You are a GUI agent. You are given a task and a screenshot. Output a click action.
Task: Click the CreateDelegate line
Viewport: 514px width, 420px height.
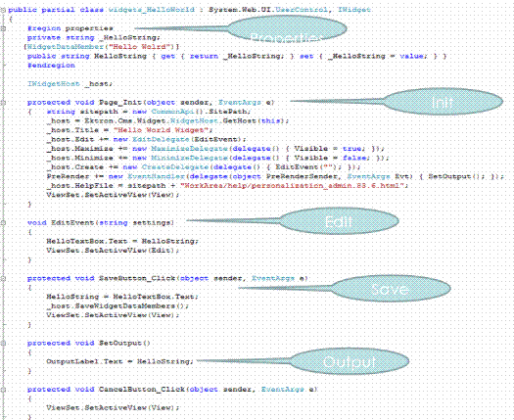click(204, 167)
